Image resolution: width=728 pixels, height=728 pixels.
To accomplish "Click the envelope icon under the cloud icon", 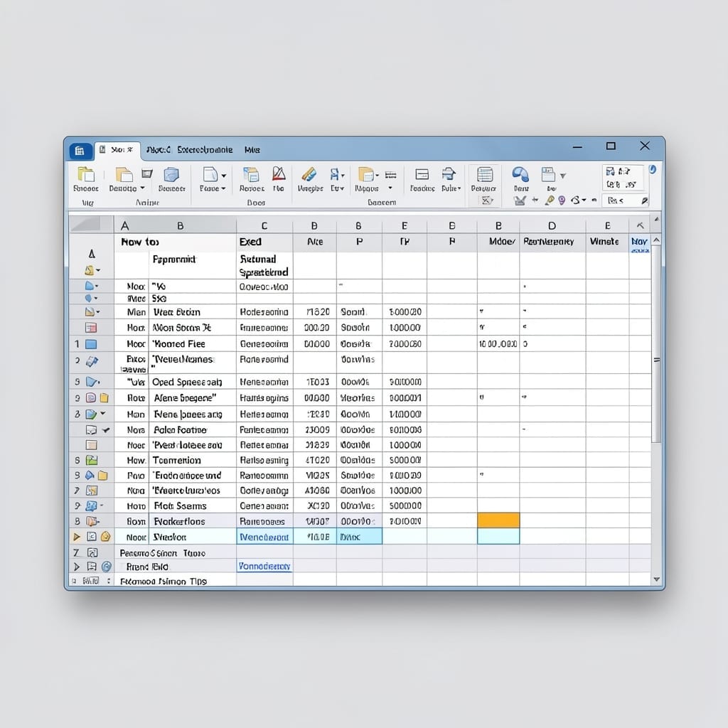I will coord(520,200).
